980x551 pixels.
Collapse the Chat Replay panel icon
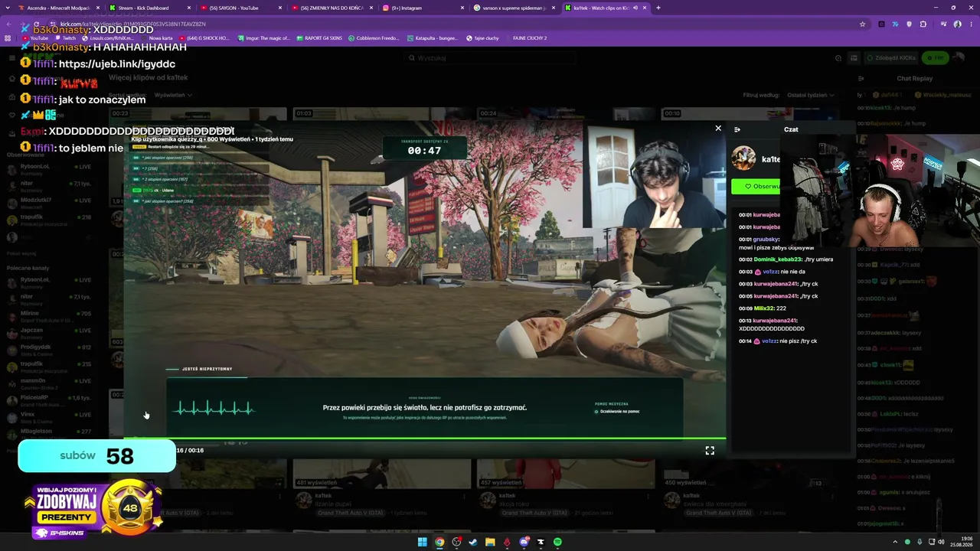861,78
